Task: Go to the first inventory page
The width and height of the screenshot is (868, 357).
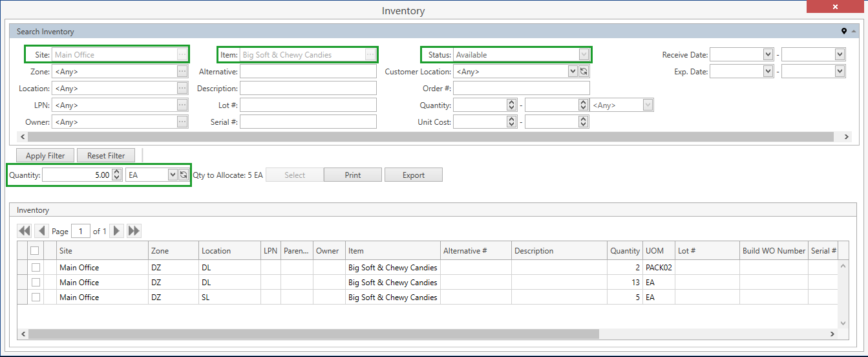Action: point(25,231)
